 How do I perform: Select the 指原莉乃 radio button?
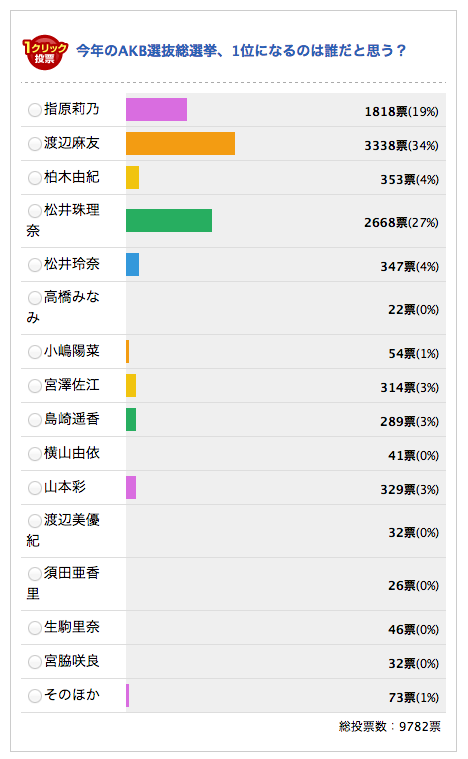point(34,110)
